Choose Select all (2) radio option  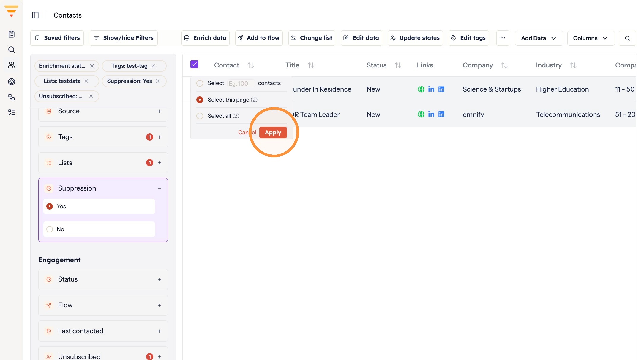click(200, 116)
